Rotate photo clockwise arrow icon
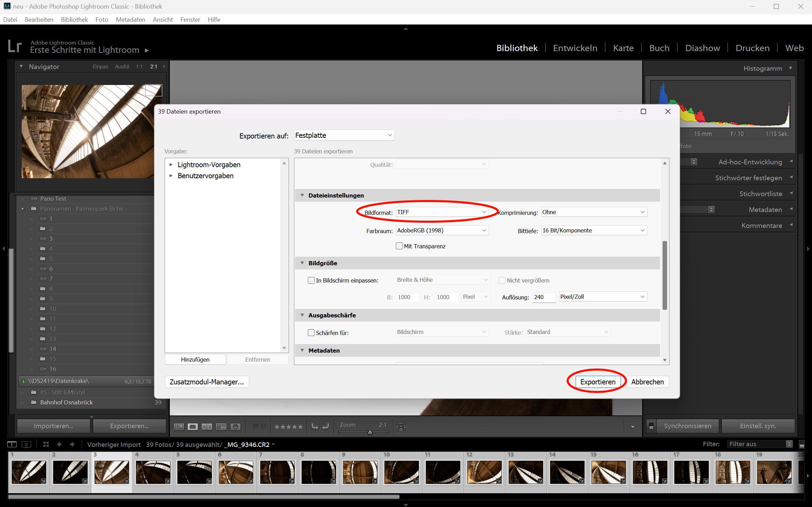Viewport: 812px width, 507px height. 325,427
